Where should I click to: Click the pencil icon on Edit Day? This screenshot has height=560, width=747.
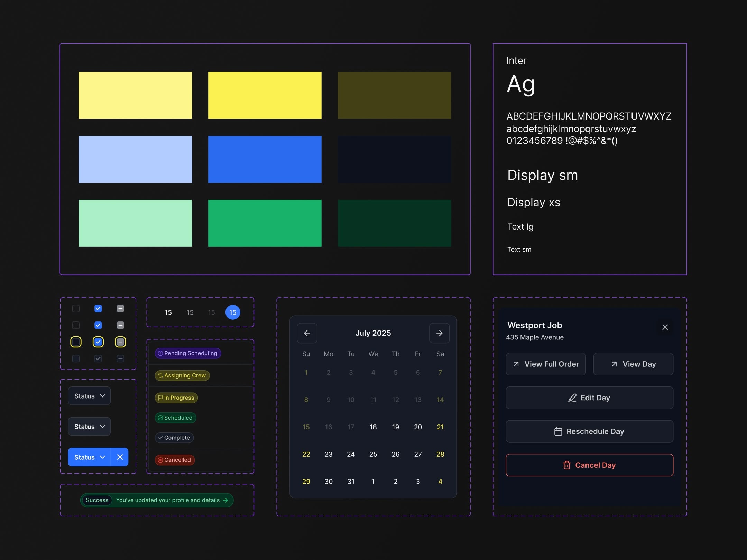[x=572, y=398]
